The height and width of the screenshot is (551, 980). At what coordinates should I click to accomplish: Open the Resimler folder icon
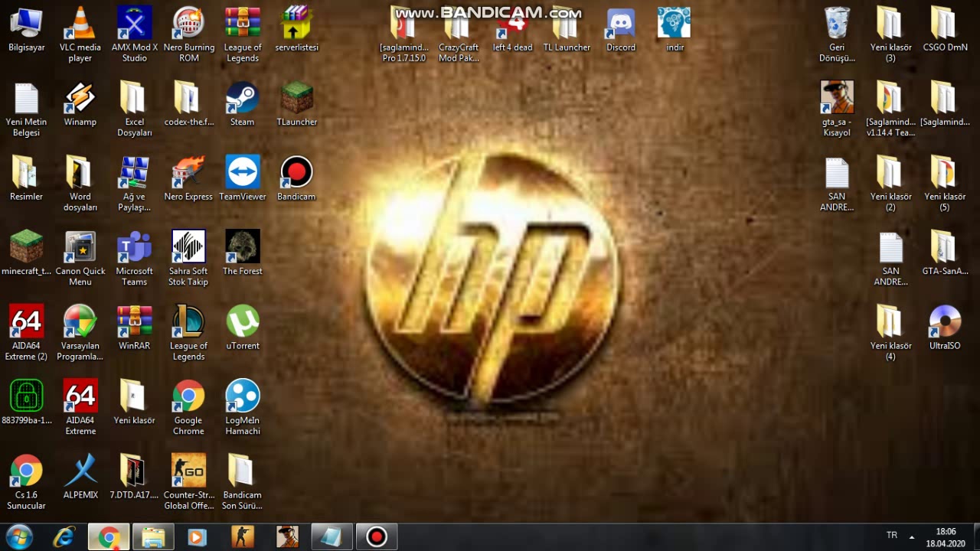(x=26, y=179)
